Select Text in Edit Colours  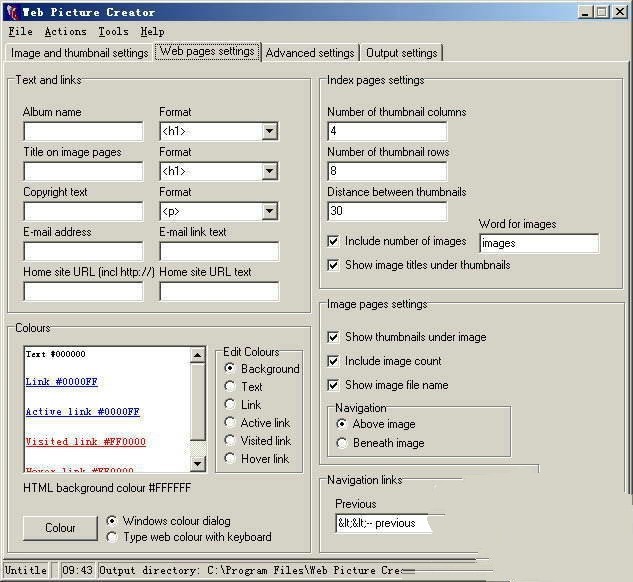pyautogui.click(x=230, y=386)
